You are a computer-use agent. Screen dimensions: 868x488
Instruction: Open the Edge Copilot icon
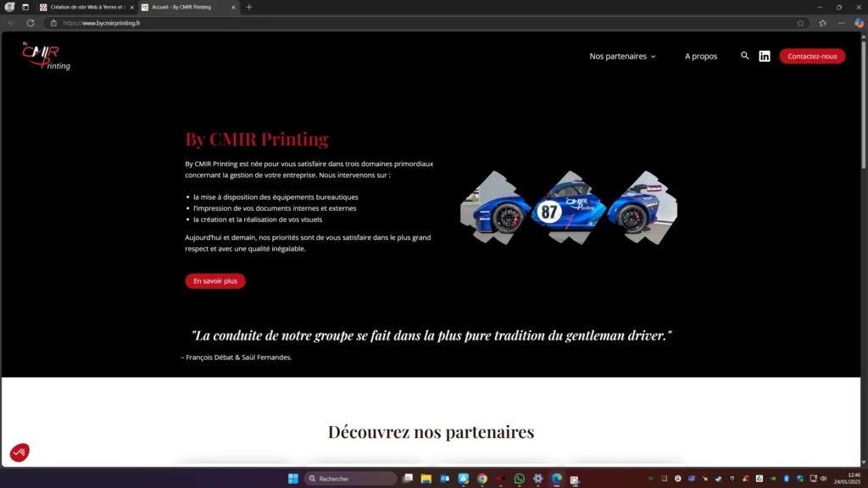click(859, 23)
